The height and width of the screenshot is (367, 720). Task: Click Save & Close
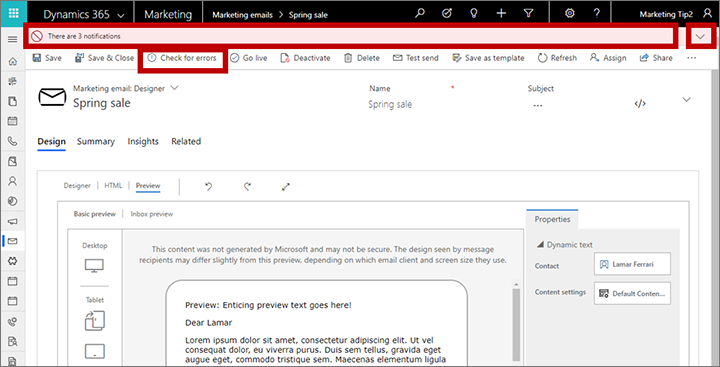point(104,58)
